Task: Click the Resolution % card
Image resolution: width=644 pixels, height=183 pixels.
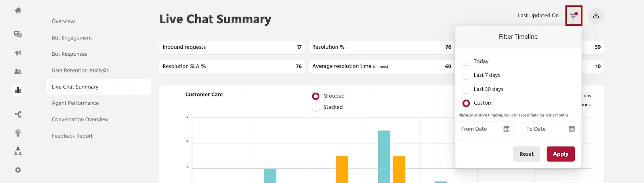Action: click(x=381, y=47)
